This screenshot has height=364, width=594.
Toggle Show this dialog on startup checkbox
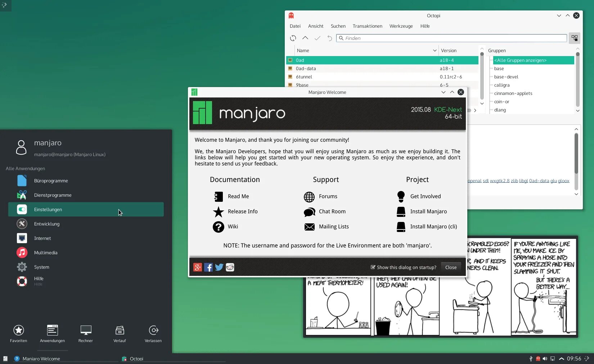coord(373,267)
